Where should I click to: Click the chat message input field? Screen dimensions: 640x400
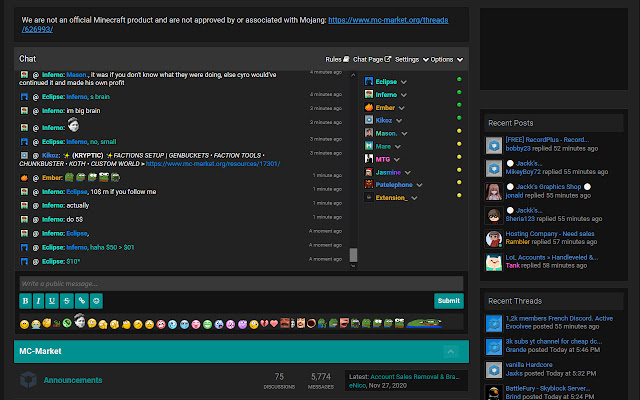pyautogui.click(x=241, y=284)
